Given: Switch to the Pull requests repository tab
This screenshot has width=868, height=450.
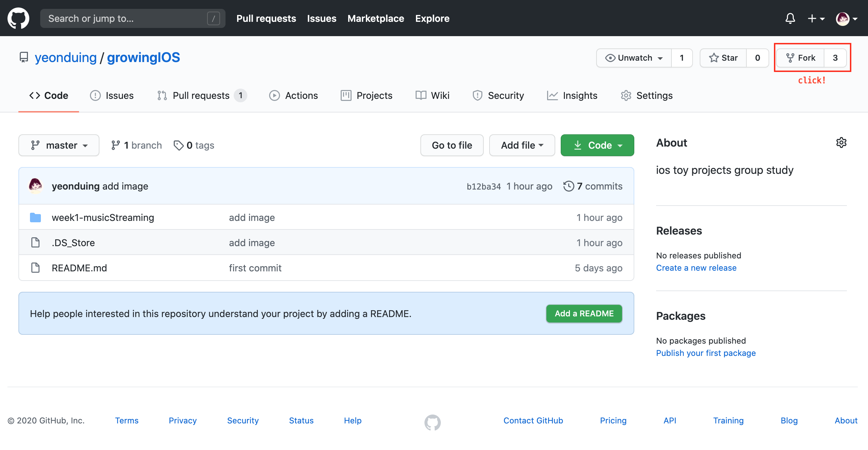Looking at the screenshot, I should click(x=201, y=95).
